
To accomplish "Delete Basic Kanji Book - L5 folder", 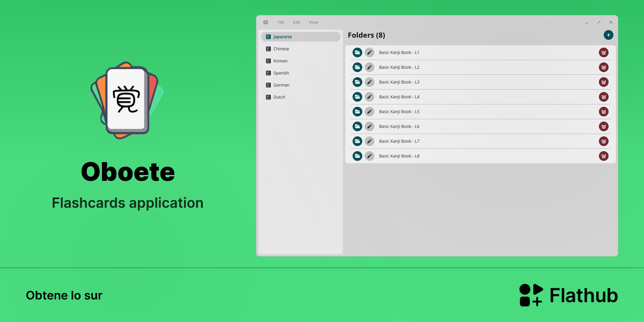I will [x=604, y=112].
